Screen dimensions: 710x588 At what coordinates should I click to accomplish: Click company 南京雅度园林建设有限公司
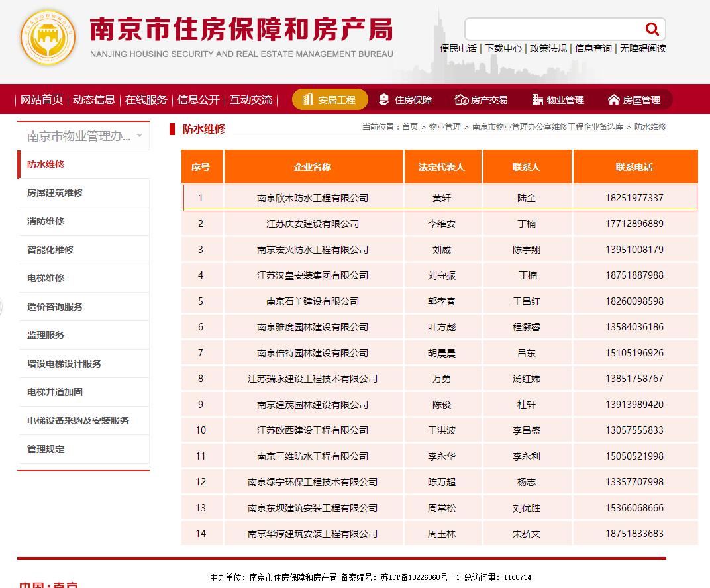(313, 327)
